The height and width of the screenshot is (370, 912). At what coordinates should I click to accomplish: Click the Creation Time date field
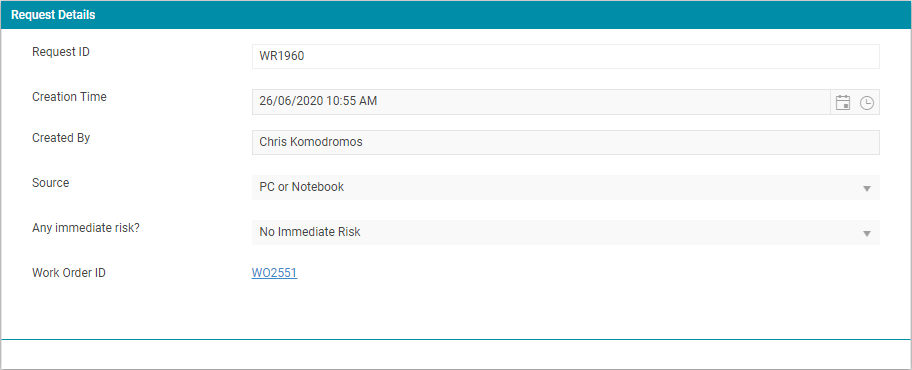click(541, 102)
